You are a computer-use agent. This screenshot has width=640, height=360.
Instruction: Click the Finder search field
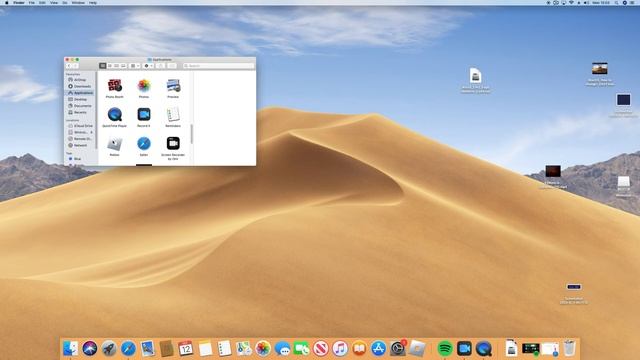218,66
